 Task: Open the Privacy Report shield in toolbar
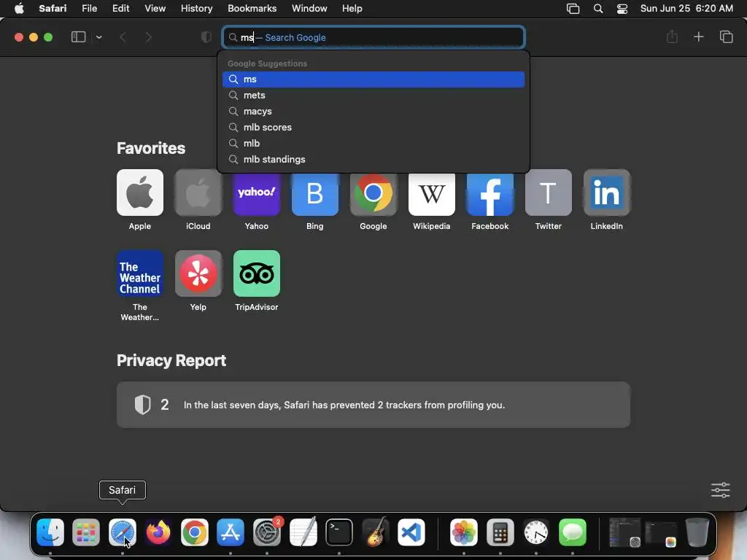click(x=206, y=37)
